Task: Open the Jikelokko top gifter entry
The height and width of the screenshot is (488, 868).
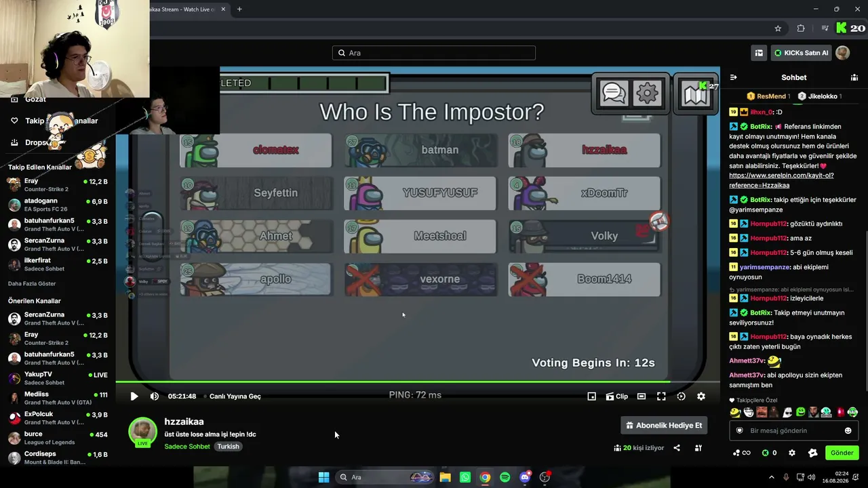Action: 820,96
